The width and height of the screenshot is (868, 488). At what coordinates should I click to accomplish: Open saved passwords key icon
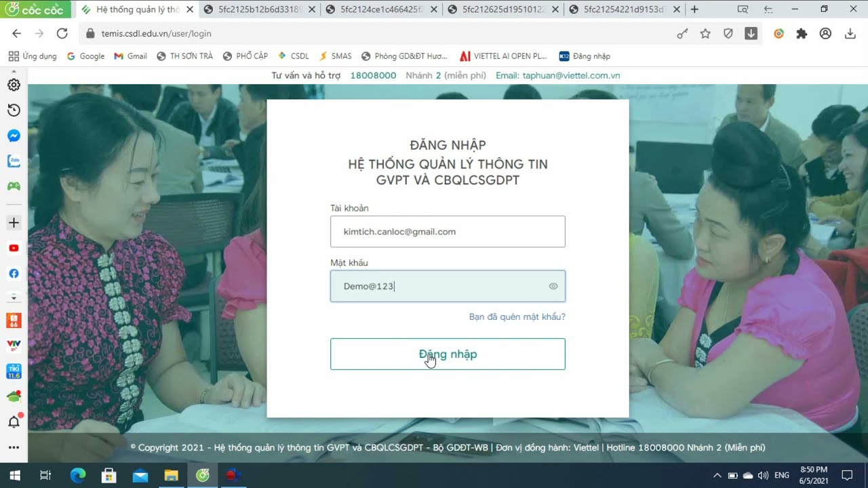coord(682,33)
